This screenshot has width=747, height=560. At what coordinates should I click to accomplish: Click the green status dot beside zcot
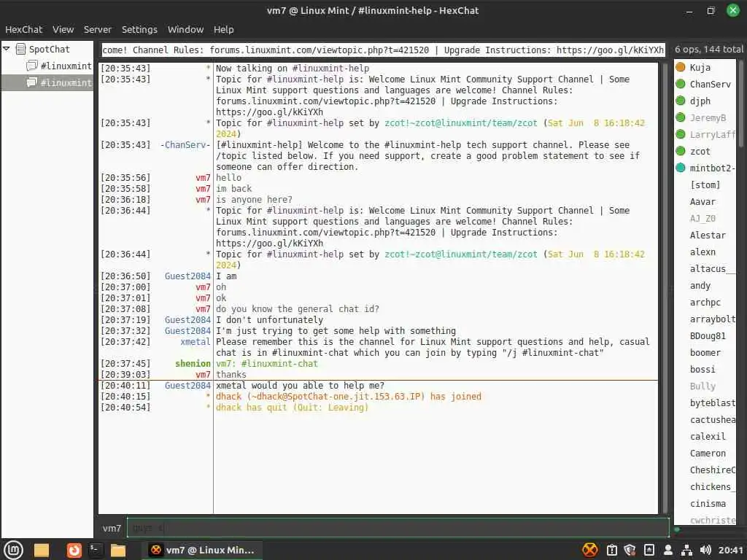[681, 151]
